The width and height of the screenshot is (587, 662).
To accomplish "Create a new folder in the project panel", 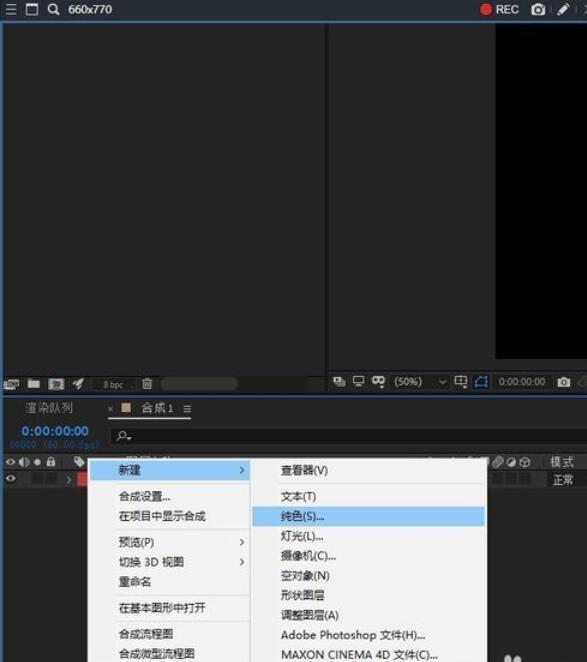I will tap(34, 383).
